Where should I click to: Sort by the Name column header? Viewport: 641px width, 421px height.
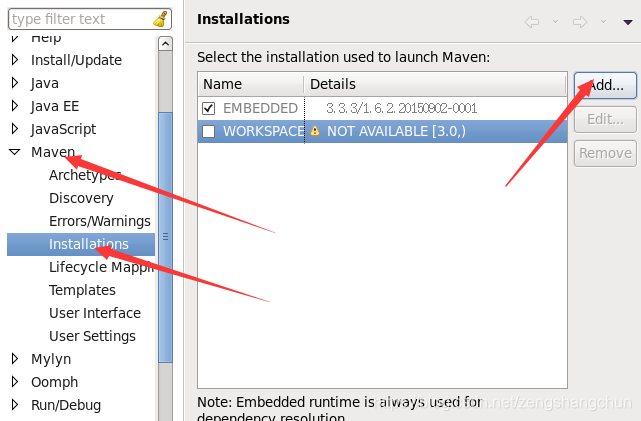[251, 84]
